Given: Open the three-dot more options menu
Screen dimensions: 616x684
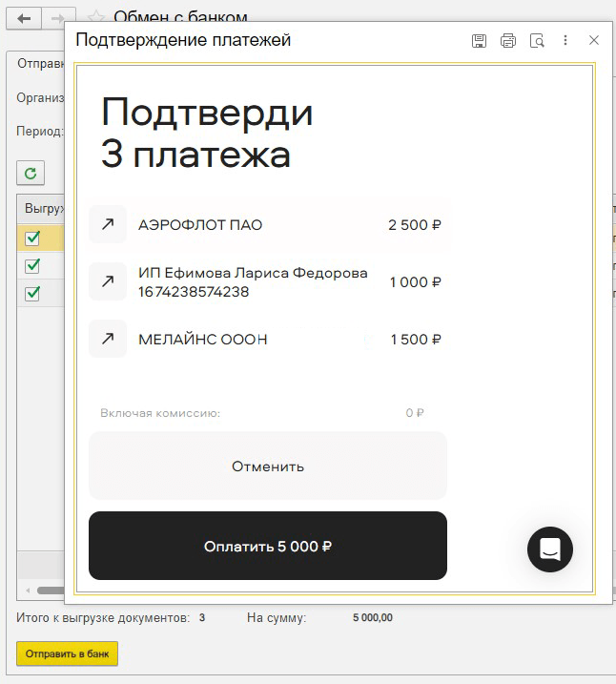Looking at the screenshot, I should tap(565, 40).
